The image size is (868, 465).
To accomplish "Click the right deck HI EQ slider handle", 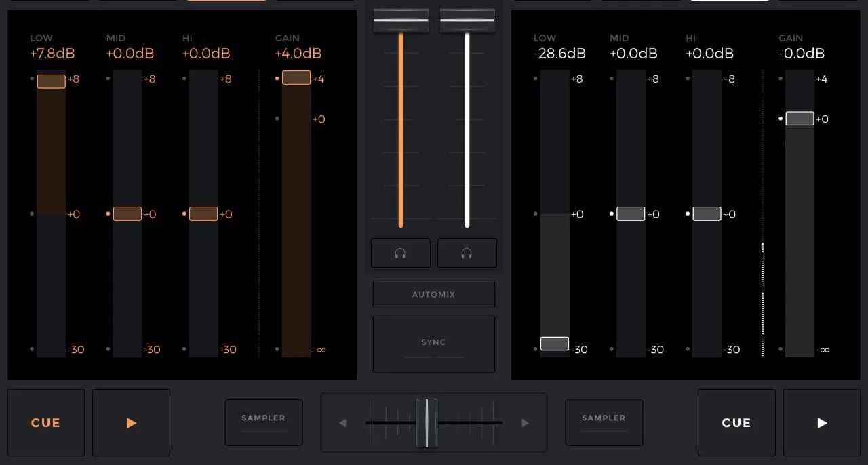I will pos(707,214).
